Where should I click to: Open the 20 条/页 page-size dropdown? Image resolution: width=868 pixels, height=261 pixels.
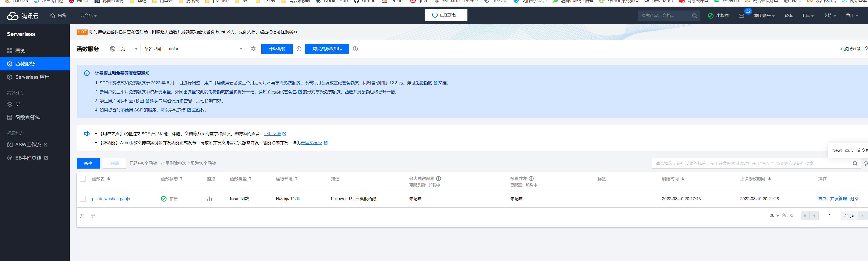(773, 215)
